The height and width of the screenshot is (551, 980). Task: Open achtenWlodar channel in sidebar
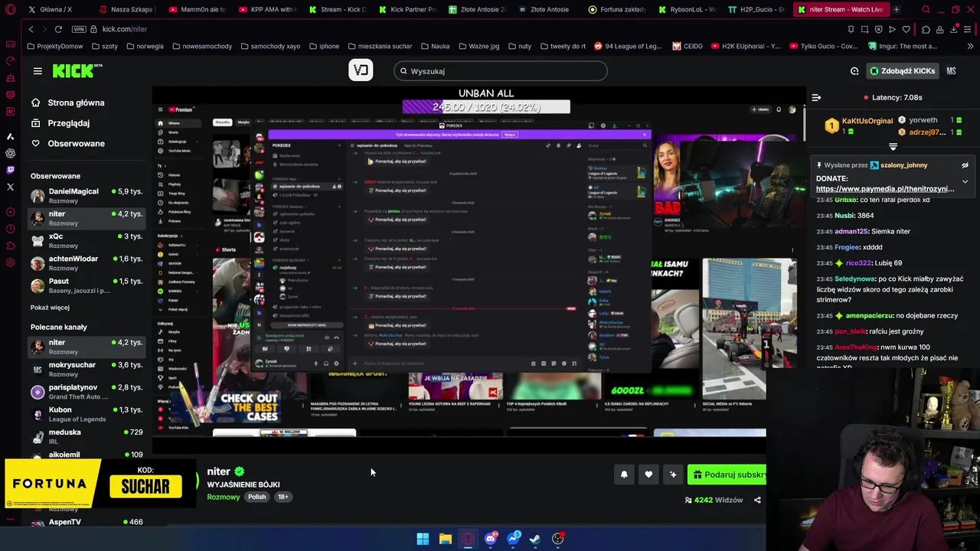pos(87,263)
